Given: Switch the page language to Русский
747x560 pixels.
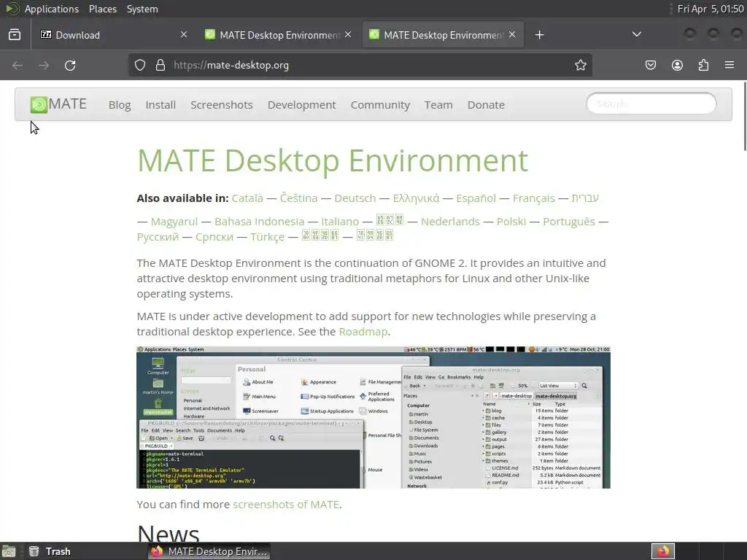Looking at the screenshot, I should [158, 237].
